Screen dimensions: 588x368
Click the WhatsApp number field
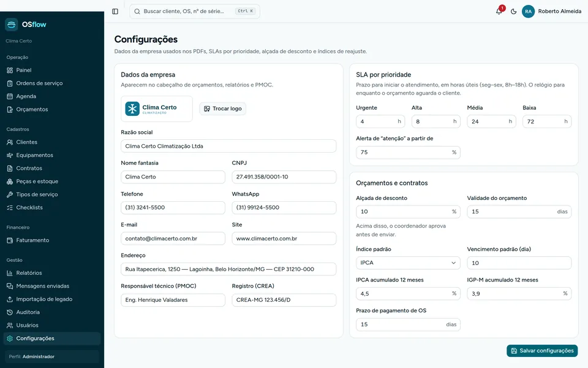[x=284, y=208]
